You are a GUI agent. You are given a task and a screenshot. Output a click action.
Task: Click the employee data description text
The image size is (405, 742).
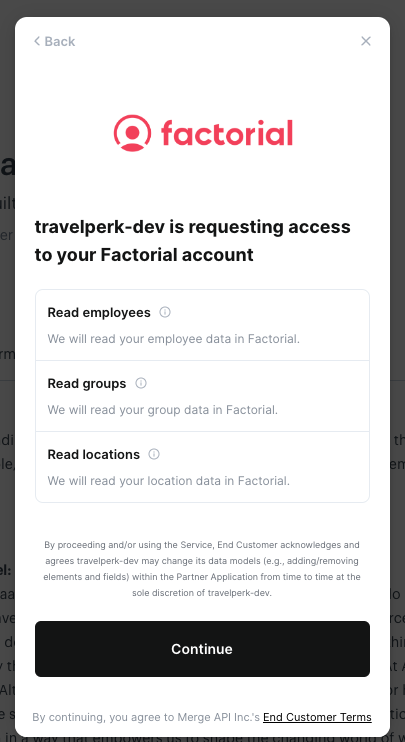click(x=174, y=339)
